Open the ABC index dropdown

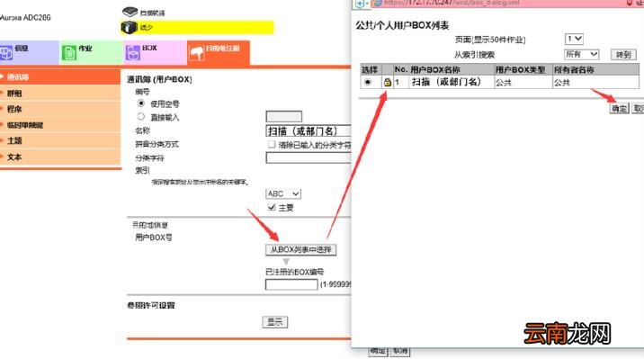pyautogui.click(x=283, y=193)
